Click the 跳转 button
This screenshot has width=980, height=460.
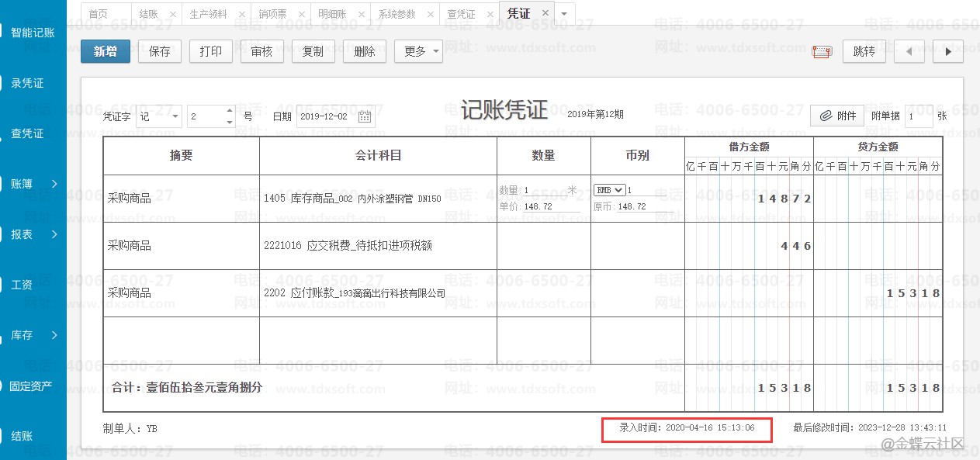864,52
